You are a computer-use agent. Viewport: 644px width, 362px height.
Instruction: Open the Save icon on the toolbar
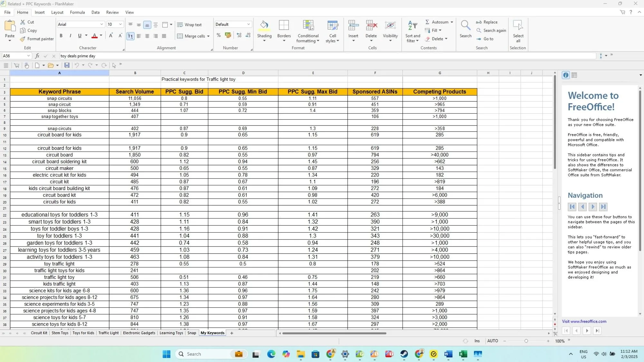click(67, 65)
